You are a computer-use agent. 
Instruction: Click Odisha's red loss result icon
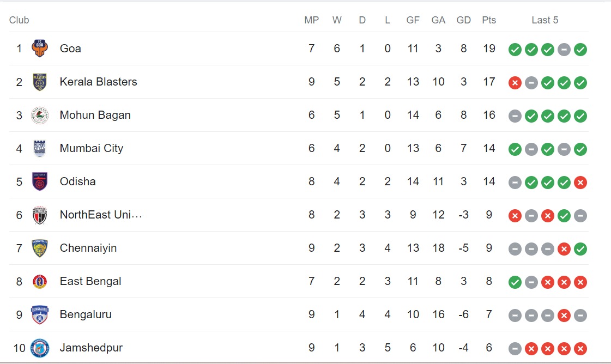(580, 183)
